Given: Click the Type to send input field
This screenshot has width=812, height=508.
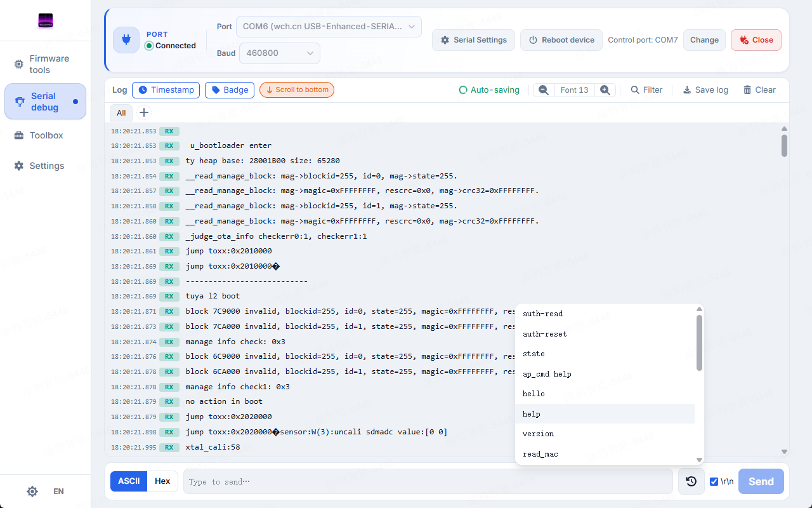Looking at the screenshot, I should tap(428, 481).
